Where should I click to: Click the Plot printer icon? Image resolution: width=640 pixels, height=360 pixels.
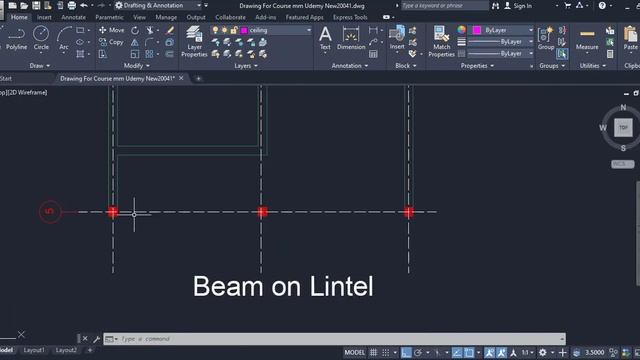coord(72,5)
